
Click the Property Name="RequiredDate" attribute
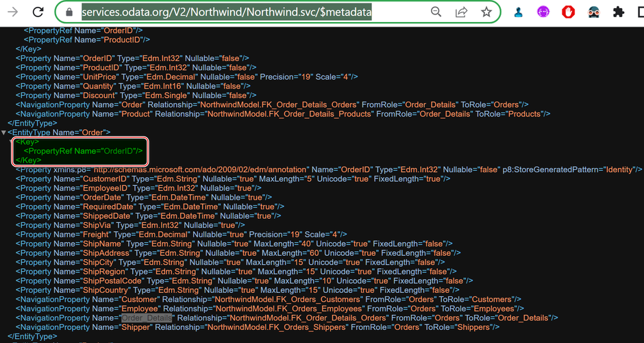click(x=95, y=206)
